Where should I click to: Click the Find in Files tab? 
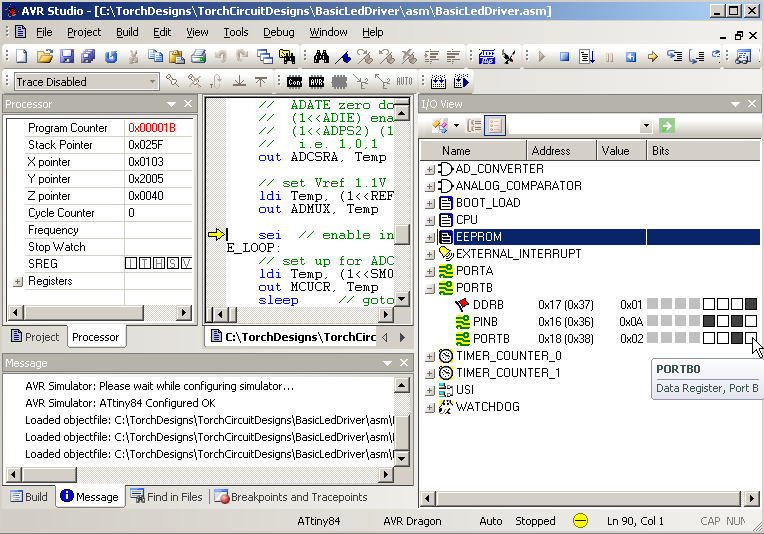[167, 497]
